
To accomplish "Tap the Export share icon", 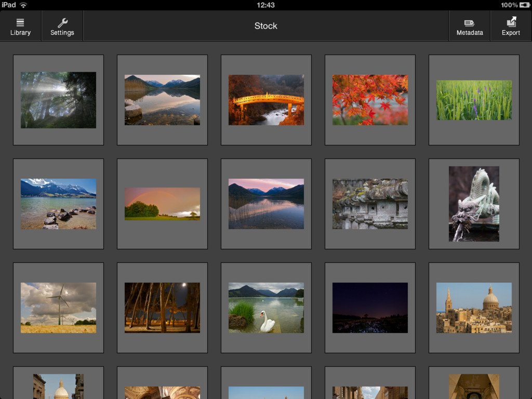I will (511, 26).
